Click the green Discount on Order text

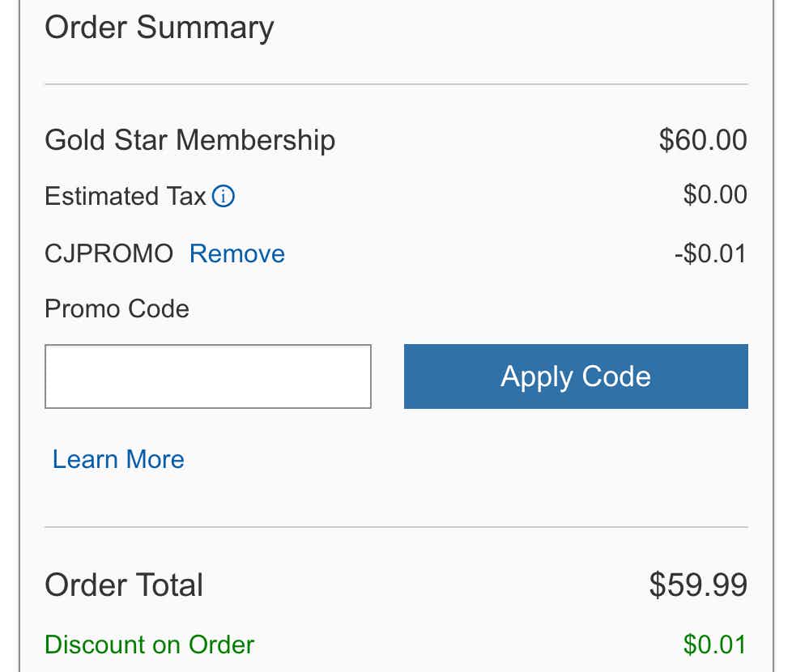(x=149, y=645)
